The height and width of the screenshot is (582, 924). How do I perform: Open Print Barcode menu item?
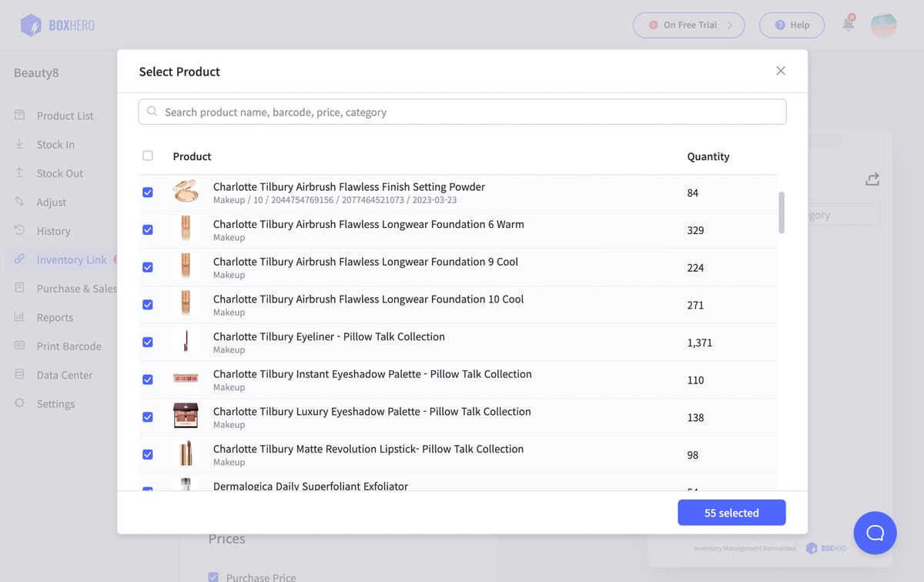69,346
